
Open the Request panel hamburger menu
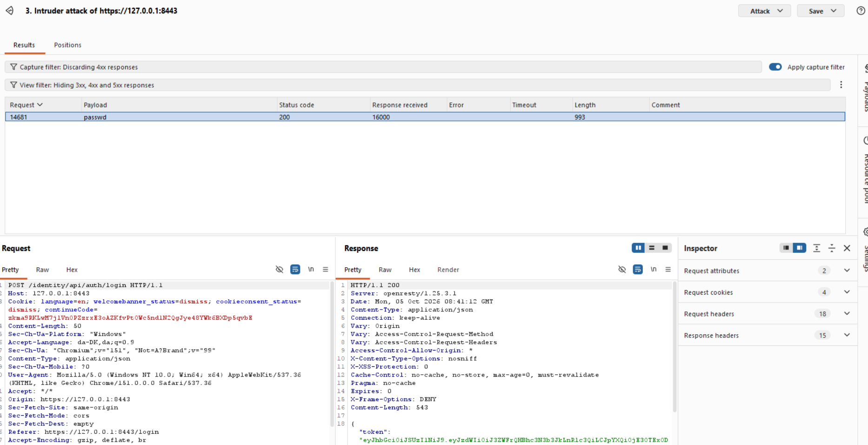coord(326,270)
